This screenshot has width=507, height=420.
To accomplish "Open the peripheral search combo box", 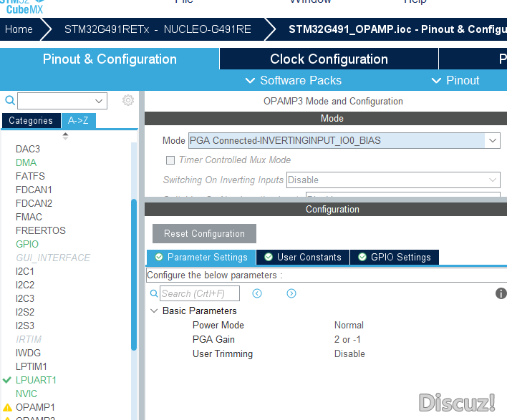I will [62, 101].
